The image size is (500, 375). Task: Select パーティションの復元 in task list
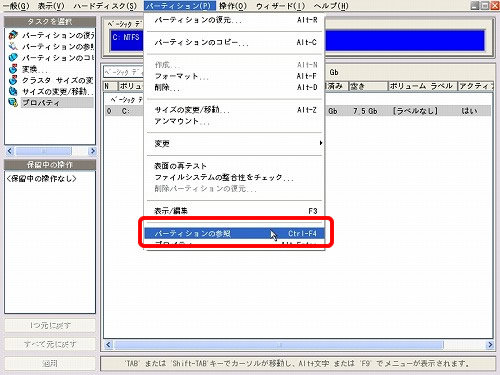click(58, 35)
